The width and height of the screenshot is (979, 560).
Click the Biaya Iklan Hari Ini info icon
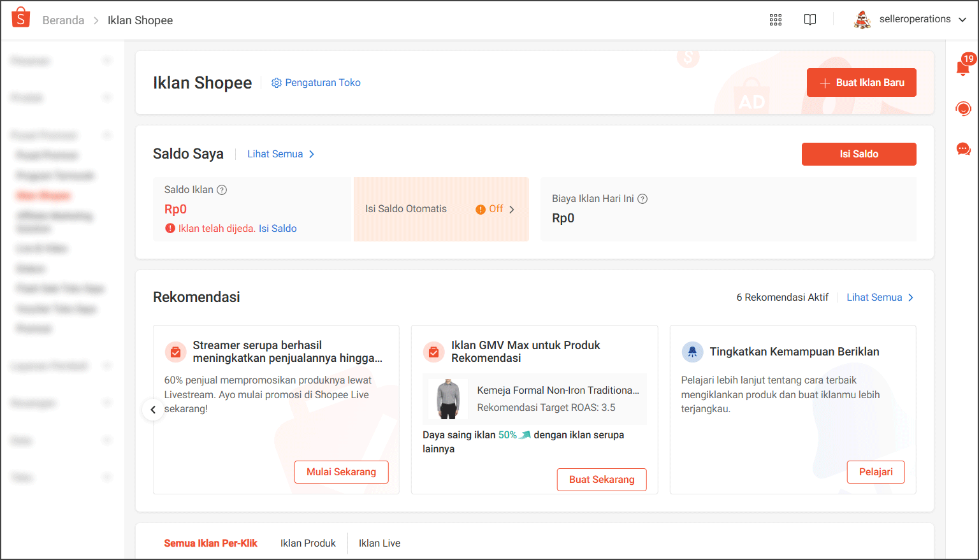642,199
